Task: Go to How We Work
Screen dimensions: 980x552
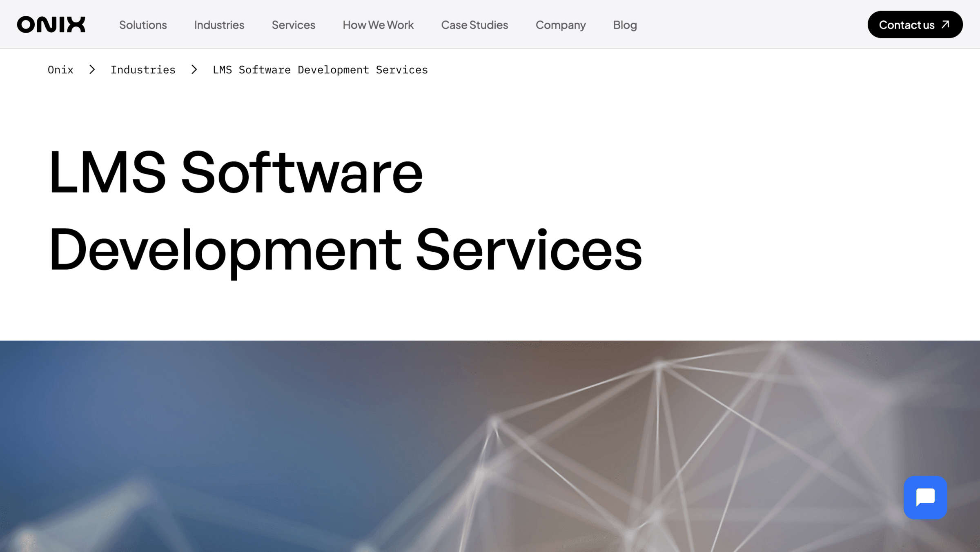Action: tap(378, 25)
